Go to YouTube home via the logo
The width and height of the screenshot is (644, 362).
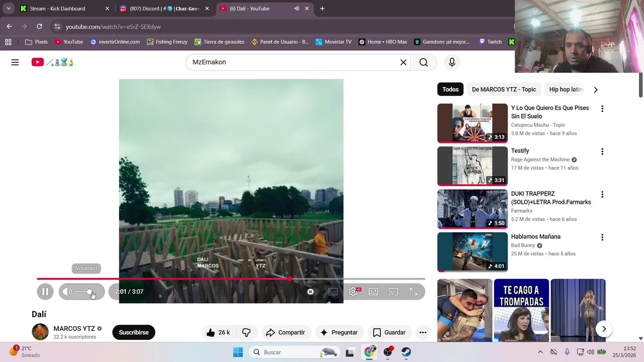pos(52,62)
